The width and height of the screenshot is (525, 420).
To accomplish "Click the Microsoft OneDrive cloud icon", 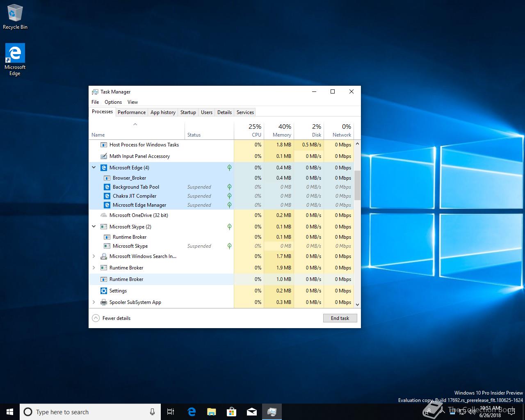I will tap(104, 215).
